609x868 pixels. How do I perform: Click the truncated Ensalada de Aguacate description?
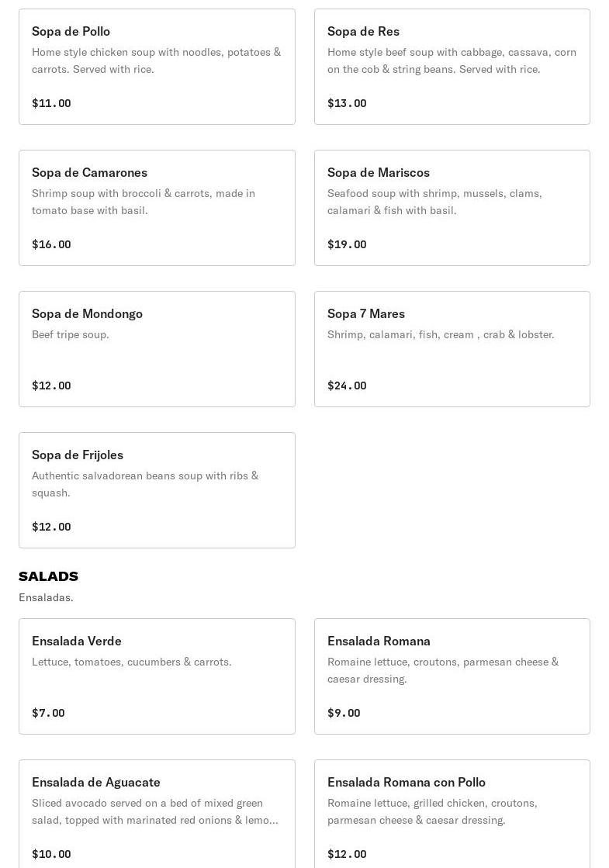click(x=155, y=811)
